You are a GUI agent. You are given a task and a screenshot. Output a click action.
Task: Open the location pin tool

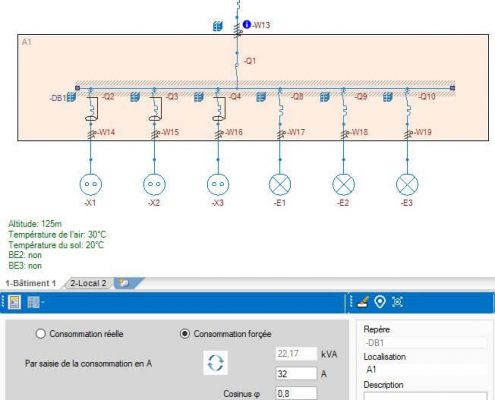tap(380, 302)
